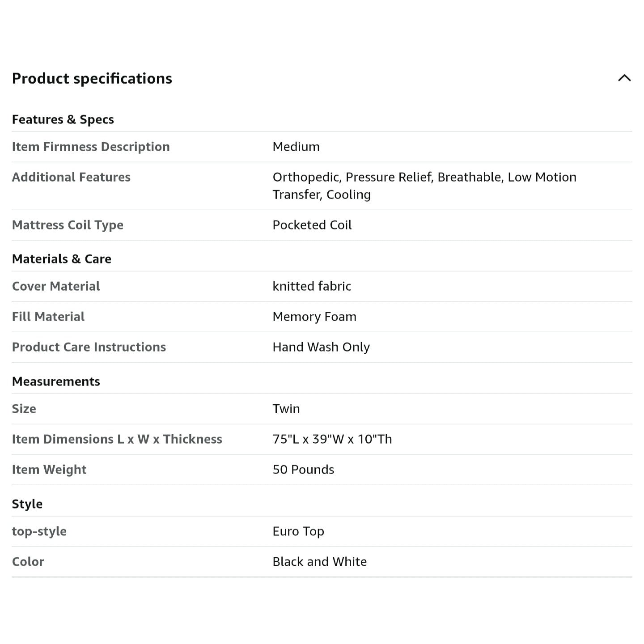Click the Features & Specs subheading
The height and width of the screenshot is (644, 644).
[63, 119]
